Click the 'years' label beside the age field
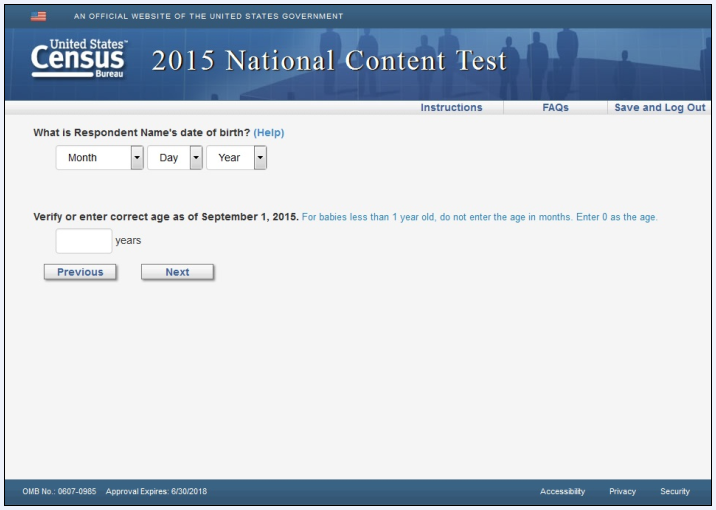 (x=128, y=241)
